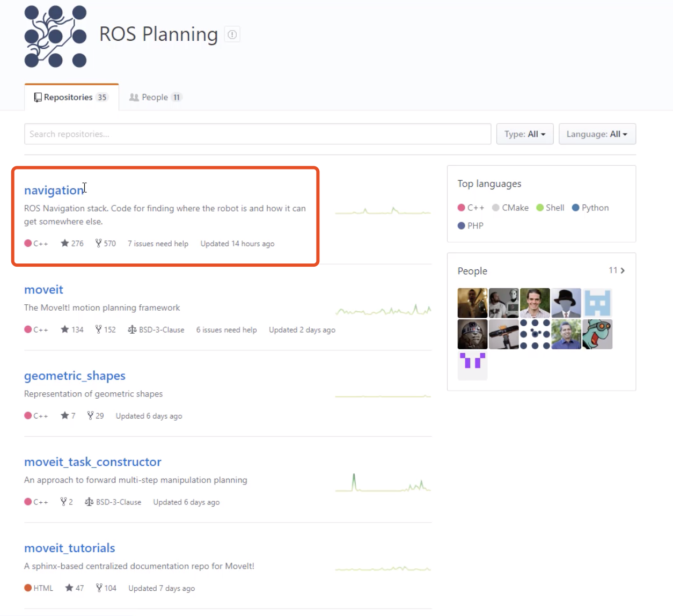
Task: Click star count 7 on geometric_shapes
Action: [x=68, y=416]
